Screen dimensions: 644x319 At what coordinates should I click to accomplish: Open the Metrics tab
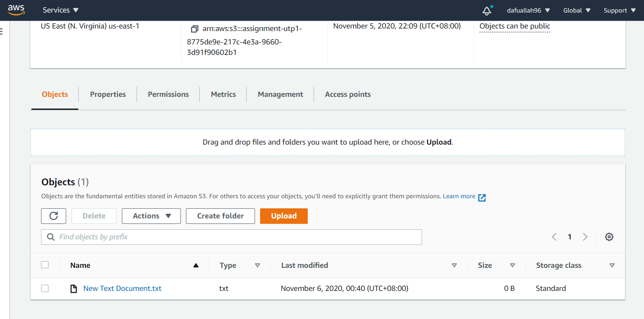point(223,94)
